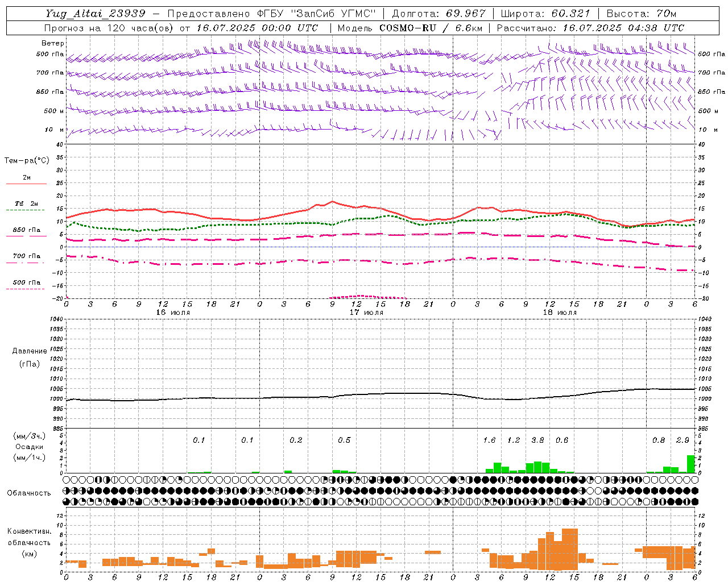Screen dimensions: 728x582
Task: Click the 0.5 precipitation amount value
Action: [344, 440]
